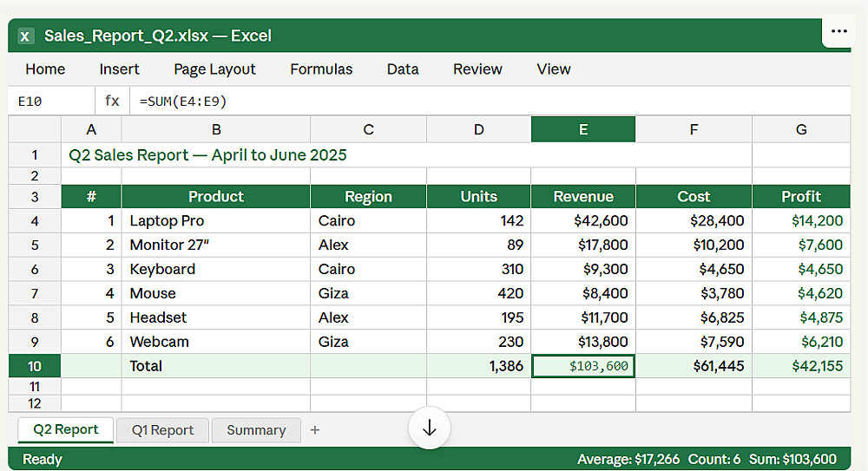Select the Laptop Pro product cell
868x471 pixels.
(x=216, y=221)
